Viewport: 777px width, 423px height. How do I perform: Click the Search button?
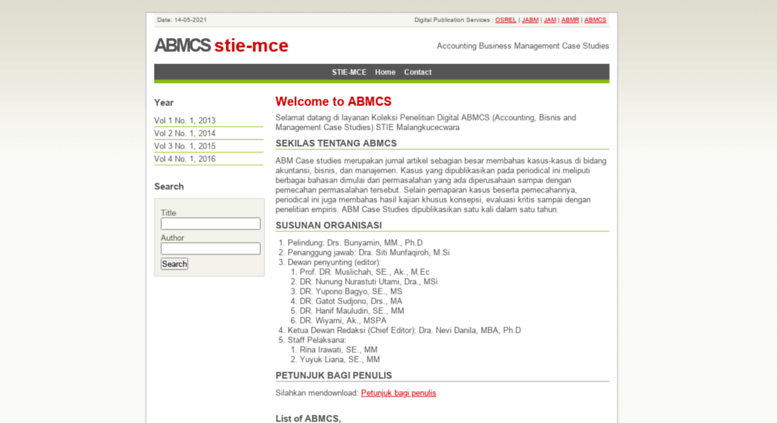[174, 264]
